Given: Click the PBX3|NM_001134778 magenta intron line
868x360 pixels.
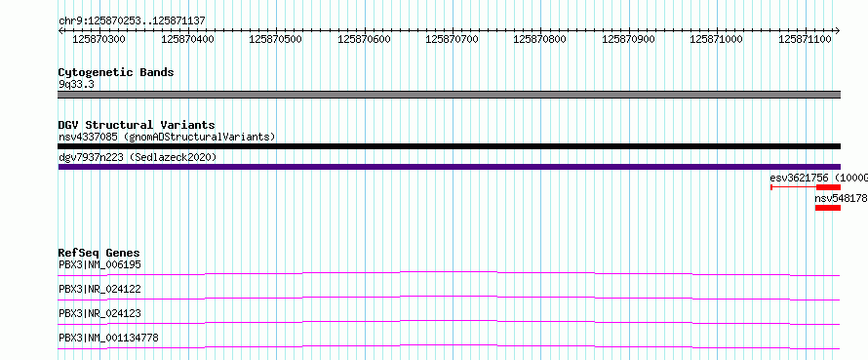Looking at the screenshot, I should point(449,346).
